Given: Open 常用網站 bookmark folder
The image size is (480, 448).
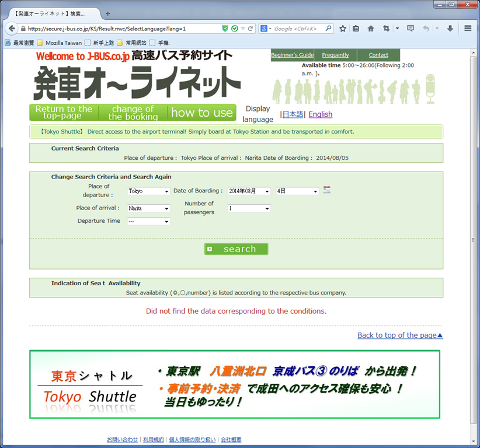Looking at the screenshot, I should coord(132,43).
